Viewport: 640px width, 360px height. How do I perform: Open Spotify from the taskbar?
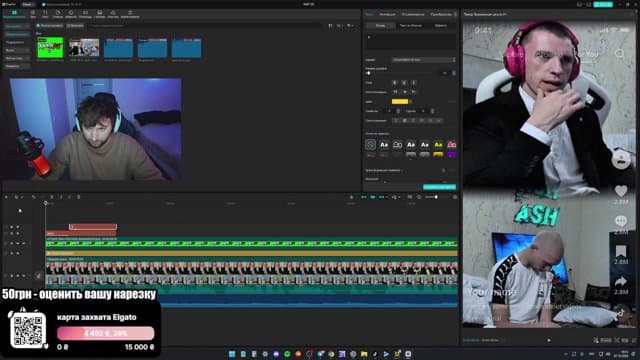[287, 354]
